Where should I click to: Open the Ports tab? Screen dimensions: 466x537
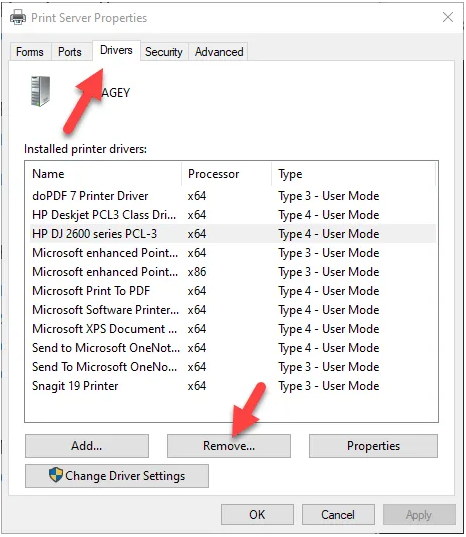(x=70, y=52)
